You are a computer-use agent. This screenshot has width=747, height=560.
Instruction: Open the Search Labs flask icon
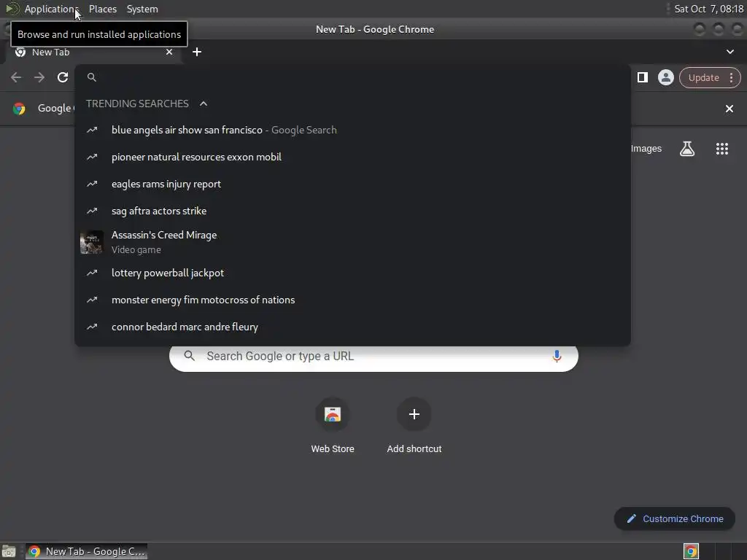click(687, 149)
